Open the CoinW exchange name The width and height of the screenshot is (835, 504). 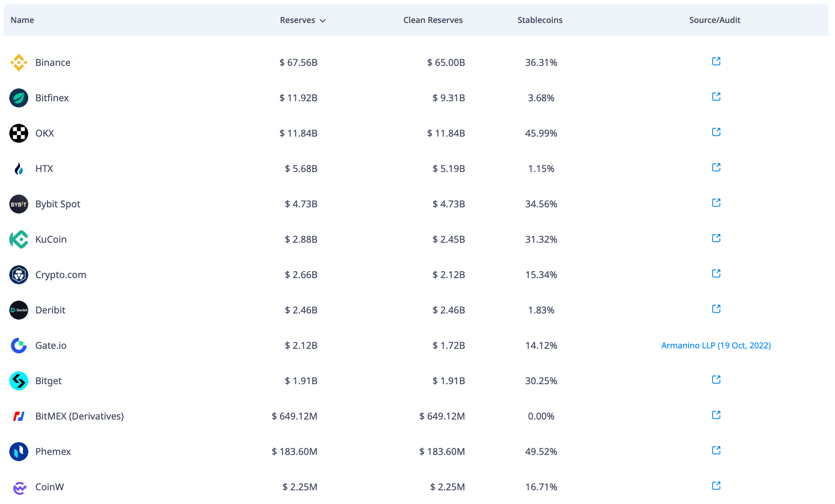coord(50,487)
